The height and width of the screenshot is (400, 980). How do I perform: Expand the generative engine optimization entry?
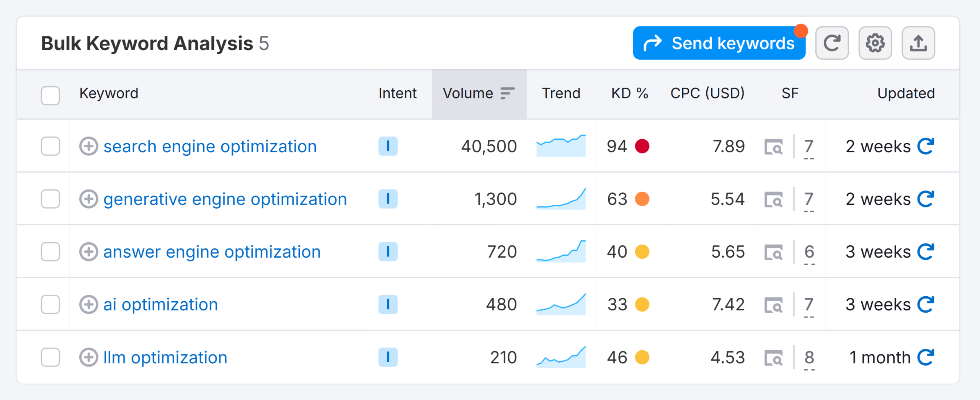click(x=89, y=199)
